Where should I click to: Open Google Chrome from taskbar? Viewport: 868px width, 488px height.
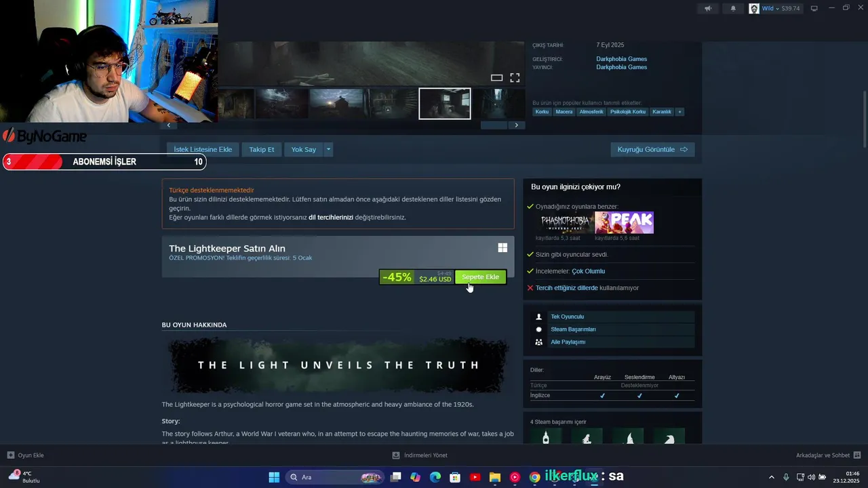coord(534,477)
